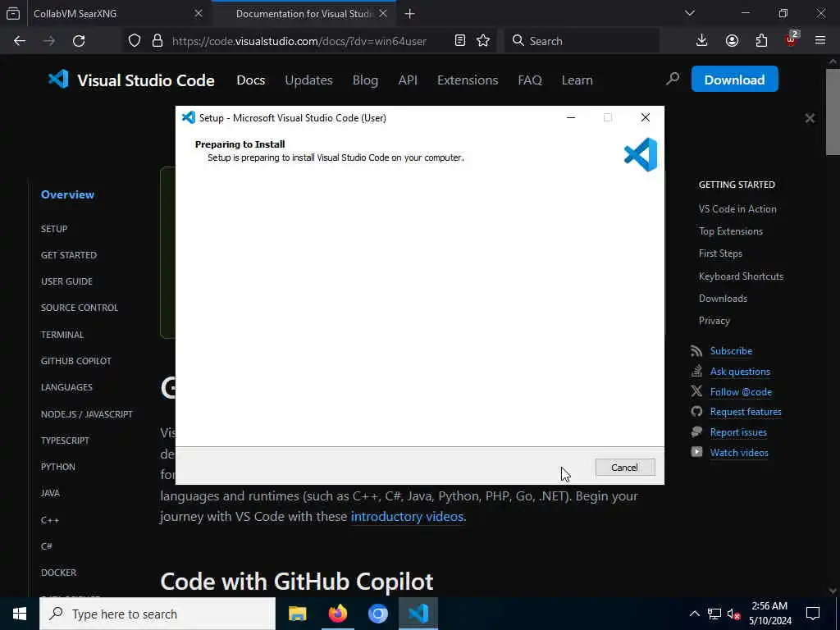The image size is (840, 630).
Task: Open the Subscribe link
Action: (731, 351)
